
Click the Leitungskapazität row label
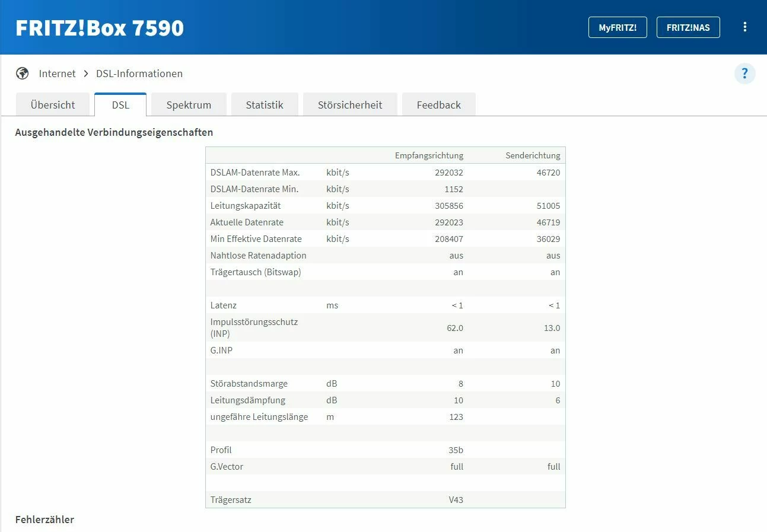pyautogui.click(x=246, y=206)
